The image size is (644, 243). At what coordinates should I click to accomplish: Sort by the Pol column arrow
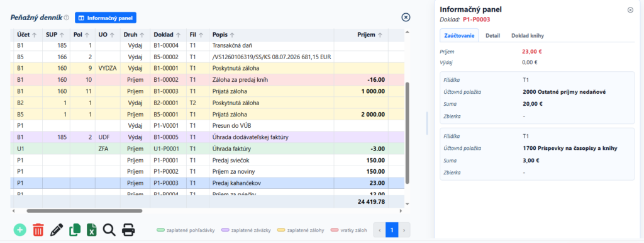87,35
